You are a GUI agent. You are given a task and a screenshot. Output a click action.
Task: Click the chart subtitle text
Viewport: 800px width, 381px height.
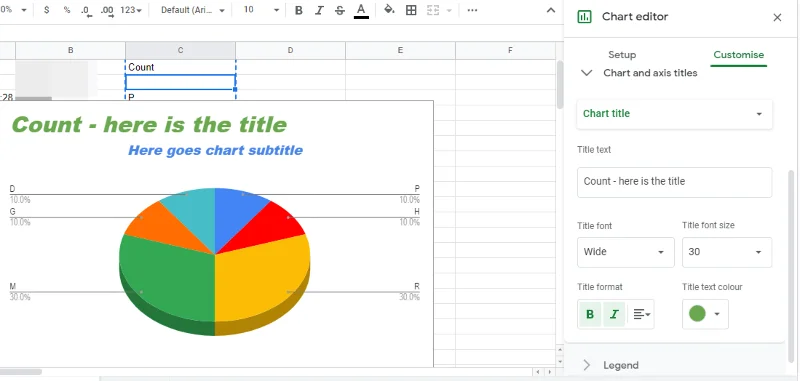215,150
